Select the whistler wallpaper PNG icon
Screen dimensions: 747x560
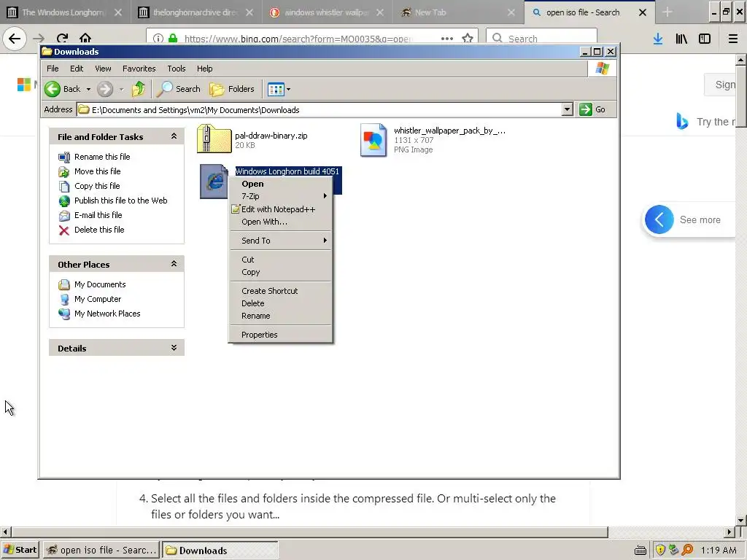click(x=373, y=139)
